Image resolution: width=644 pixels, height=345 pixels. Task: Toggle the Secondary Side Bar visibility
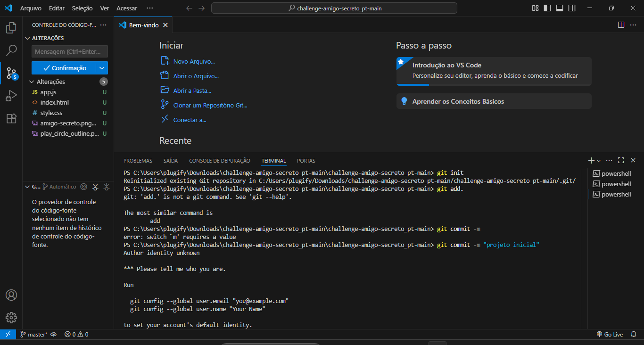click(x=572, y=8)
